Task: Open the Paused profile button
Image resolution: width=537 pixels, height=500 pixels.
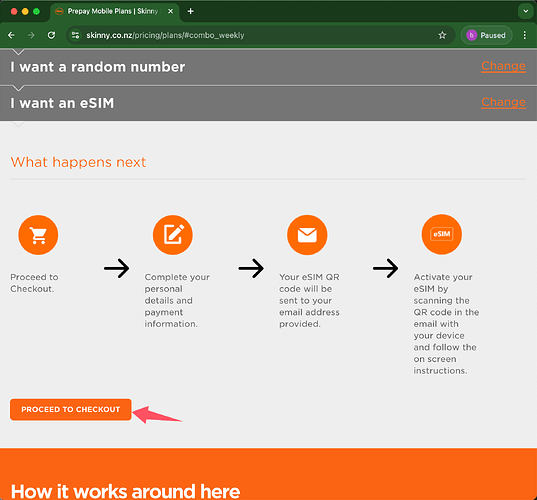Action: [486, 35]
